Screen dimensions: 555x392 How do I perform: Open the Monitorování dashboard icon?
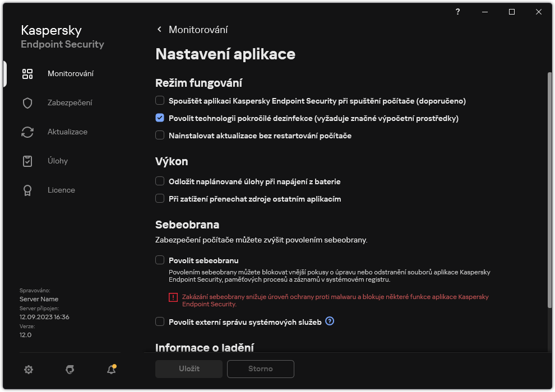[27, 73]
